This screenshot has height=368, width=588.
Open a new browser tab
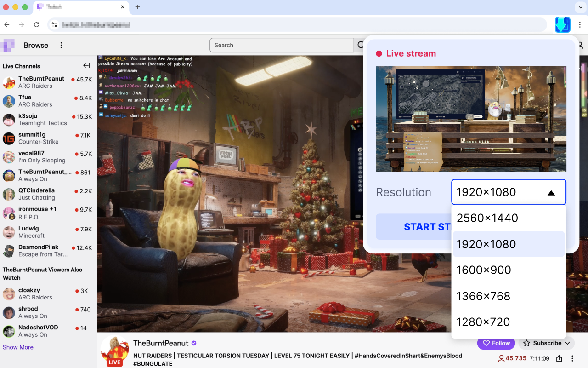click(x=137, y=7)
